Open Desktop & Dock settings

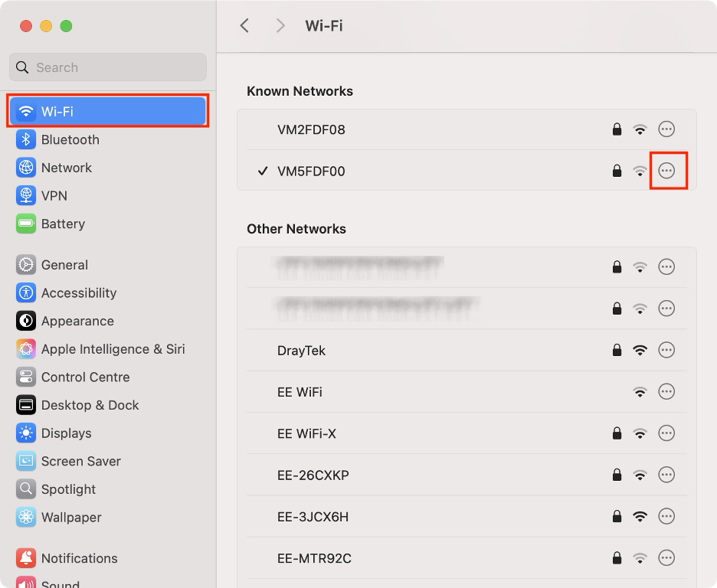25,405
